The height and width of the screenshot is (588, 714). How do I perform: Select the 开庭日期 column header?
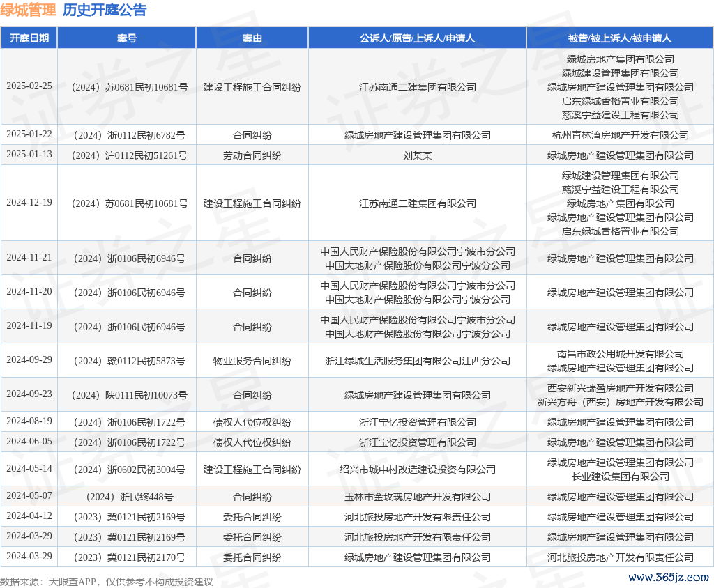click(29, 38)
